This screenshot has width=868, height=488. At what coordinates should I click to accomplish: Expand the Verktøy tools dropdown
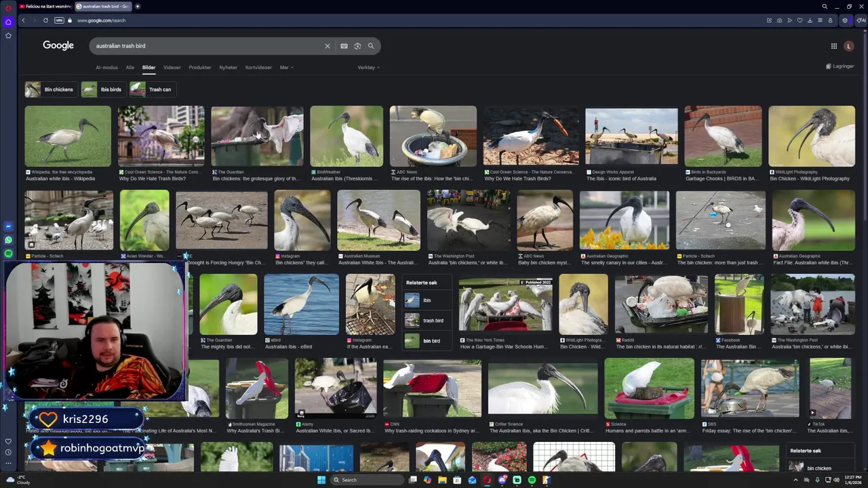368,67
